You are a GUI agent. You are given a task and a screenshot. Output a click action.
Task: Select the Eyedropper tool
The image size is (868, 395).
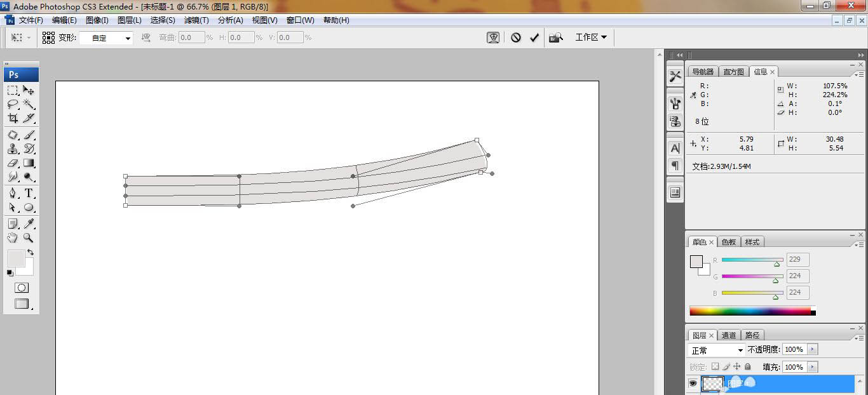[29, 224]
